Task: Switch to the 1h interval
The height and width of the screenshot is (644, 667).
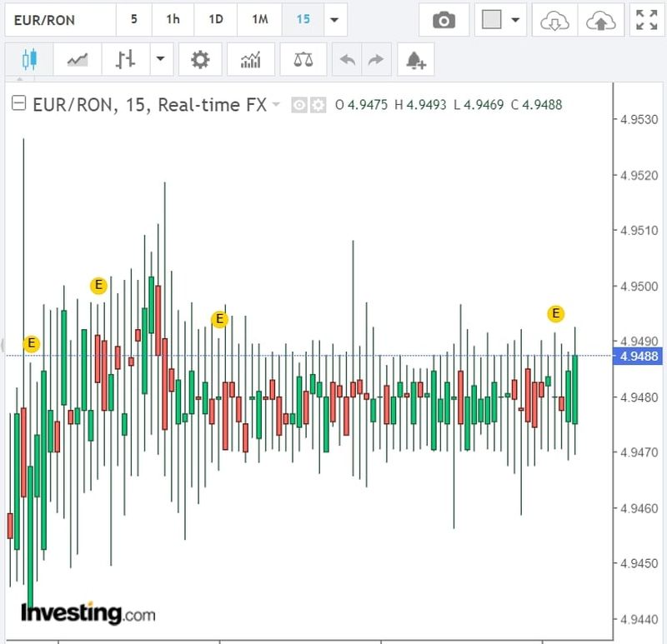Action: [173, 20]
